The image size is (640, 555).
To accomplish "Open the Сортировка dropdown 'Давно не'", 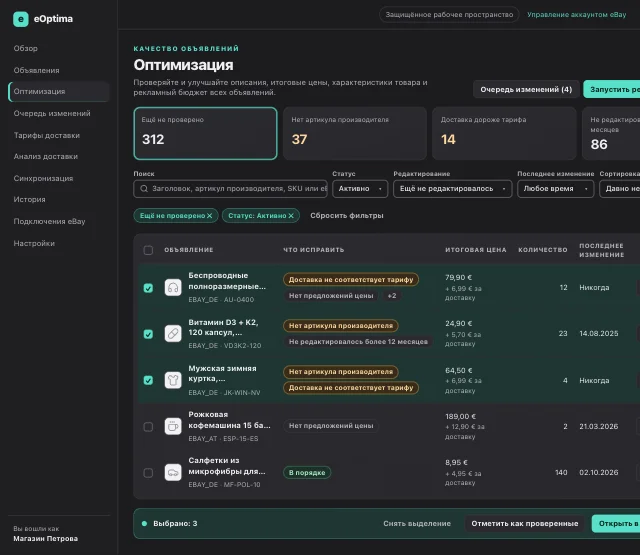I will click(620, 189).
